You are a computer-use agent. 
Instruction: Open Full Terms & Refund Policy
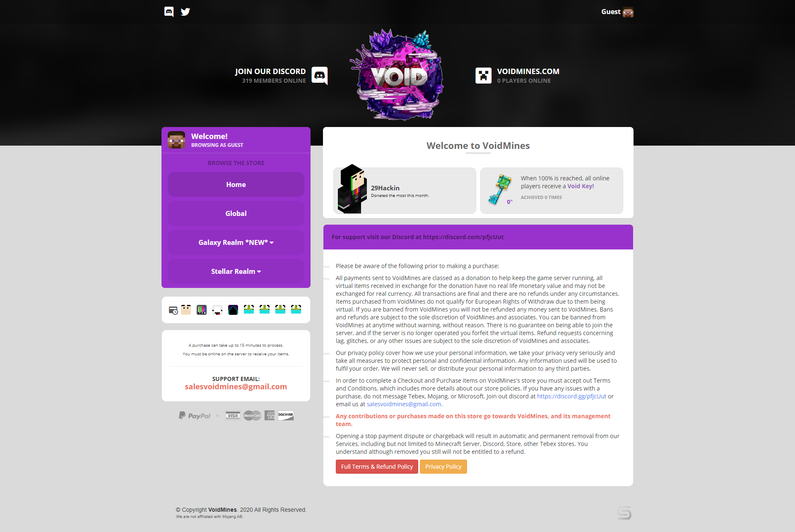(x=377, y=467)
